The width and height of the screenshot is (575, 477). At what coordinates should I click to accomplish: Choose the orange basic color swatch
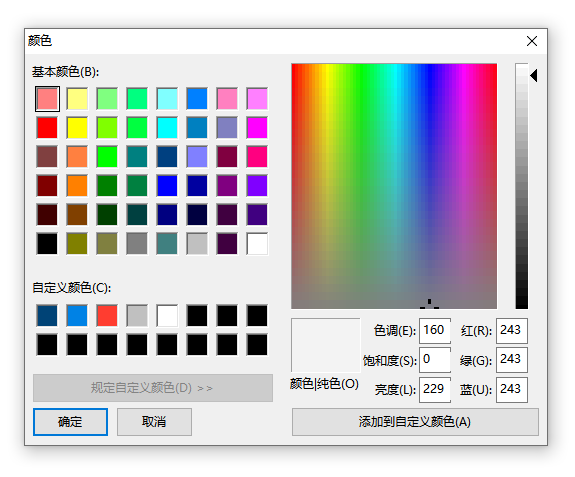[x=77, y=186]
